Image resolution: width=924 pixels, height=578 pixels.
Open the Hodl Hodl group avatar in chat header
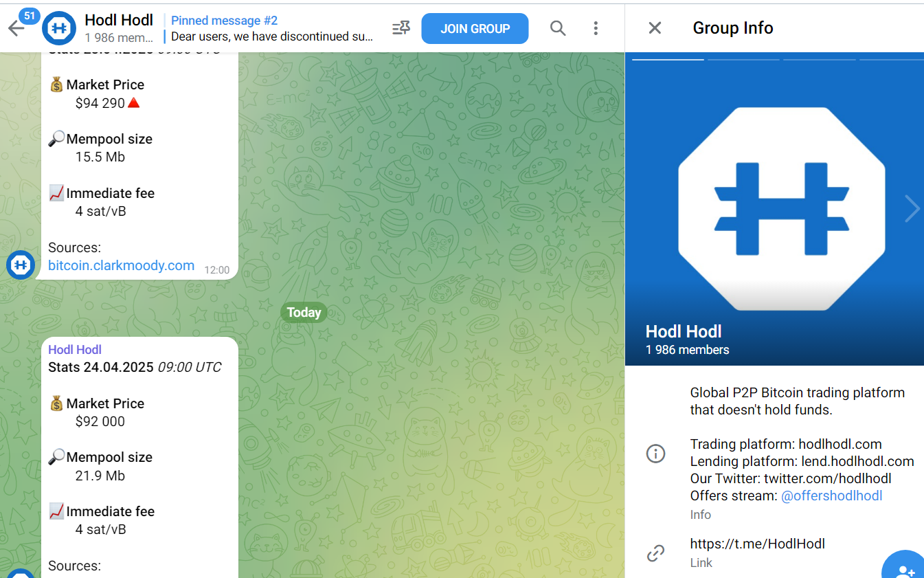(x=59, y=28)
